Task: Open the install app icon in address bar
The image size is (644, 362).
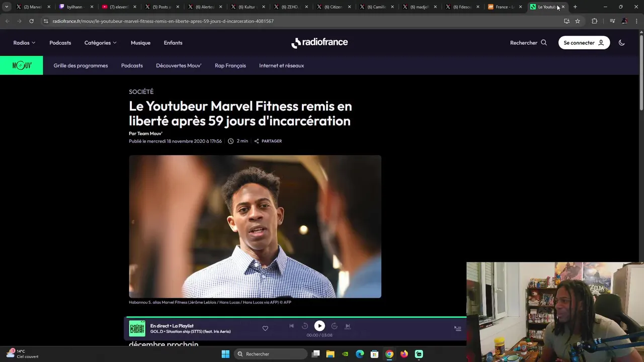Action: (567, 21)
